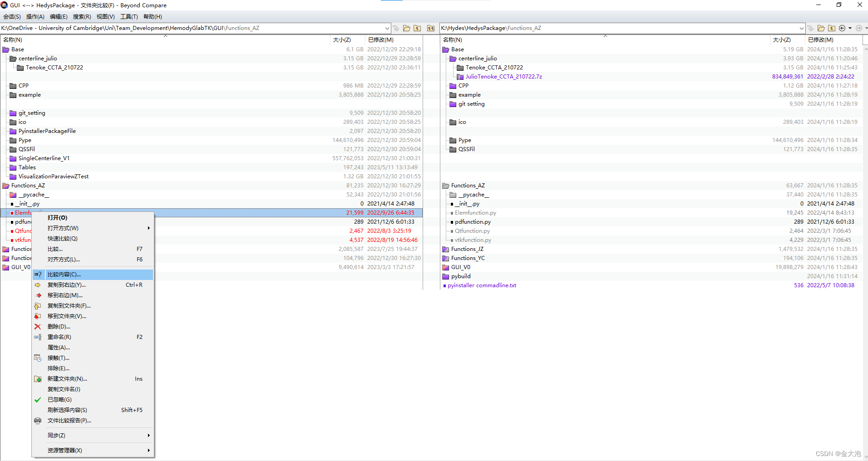This screenshot has width=868, height=461.
Task: Choose 属性(A)... in the context menu
Action: 93,348
